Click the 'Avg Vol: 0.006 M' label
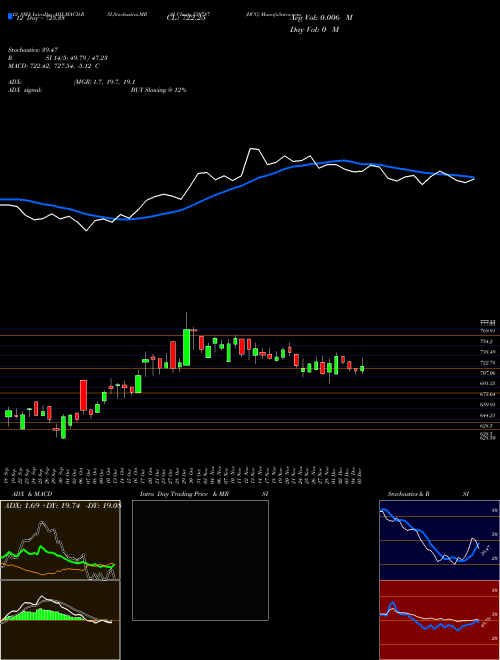 coord(321,18)
